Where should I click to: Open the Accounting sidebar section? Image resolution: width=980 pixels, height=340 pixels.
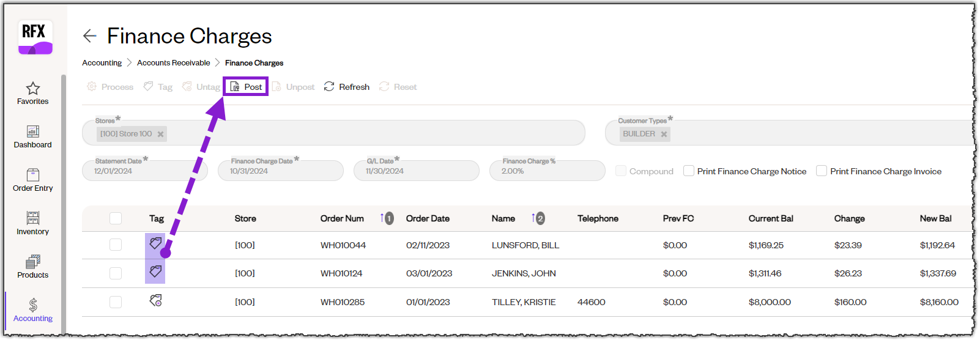(x=33, y=310)
